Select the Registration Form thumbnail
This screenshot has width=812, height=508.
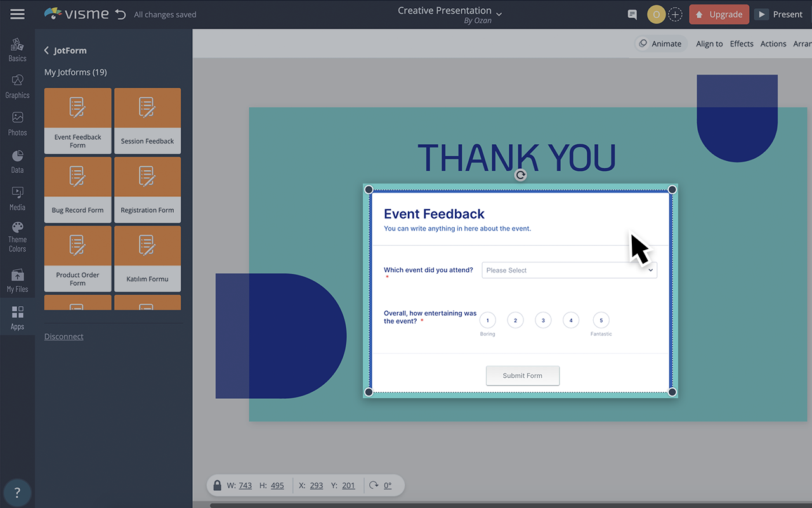147,189
